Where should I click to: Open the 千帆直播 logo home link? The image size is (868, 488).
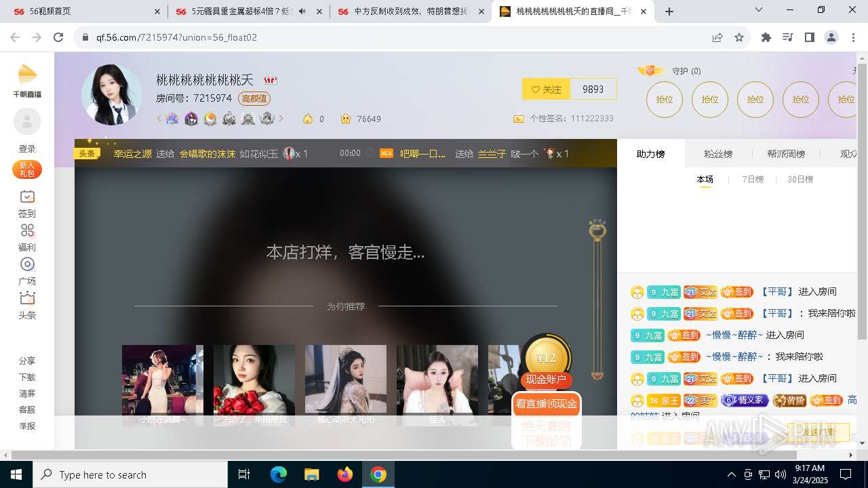tap(27, 81)
